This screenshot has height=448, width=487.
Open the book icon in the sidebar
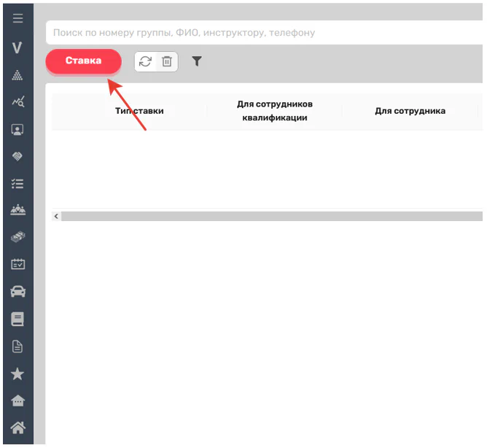pyautogui.click(x=17, y=319)
